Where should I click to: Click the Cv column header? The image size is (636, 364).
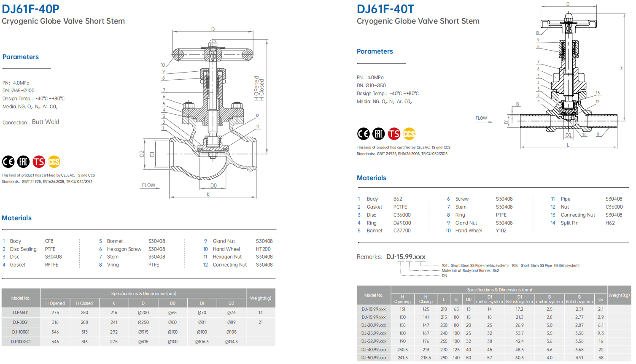(x=601, y=299)
